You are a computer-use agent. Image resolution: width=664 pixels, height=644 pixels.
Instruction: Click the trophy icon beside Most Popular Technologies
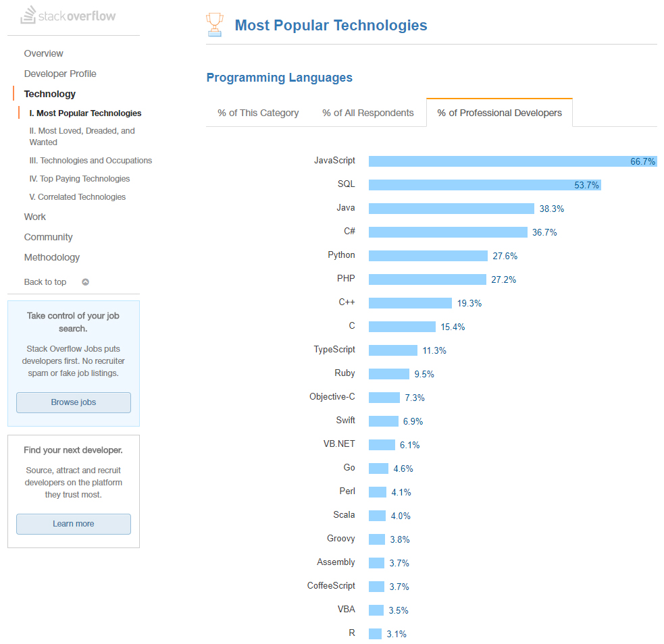tap(215, 24)
